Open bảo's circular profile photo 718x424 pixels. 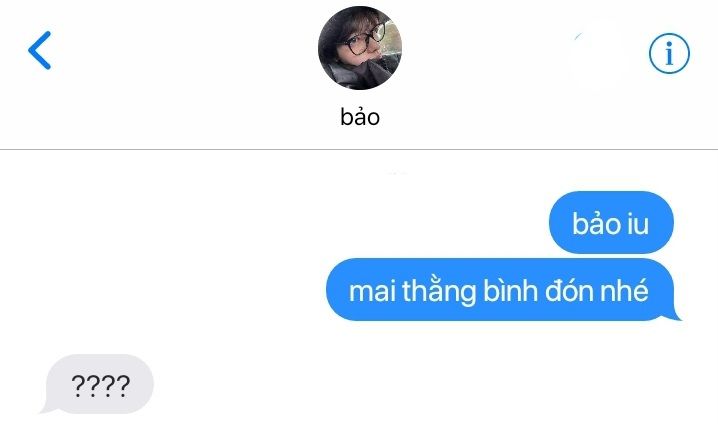pos(360,48)
